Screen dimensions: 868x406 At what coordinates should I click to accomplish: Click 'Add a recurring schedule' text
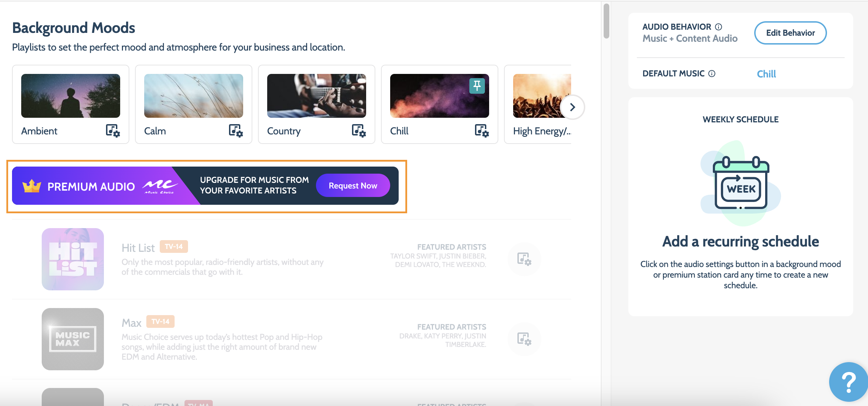pos(741,242)
